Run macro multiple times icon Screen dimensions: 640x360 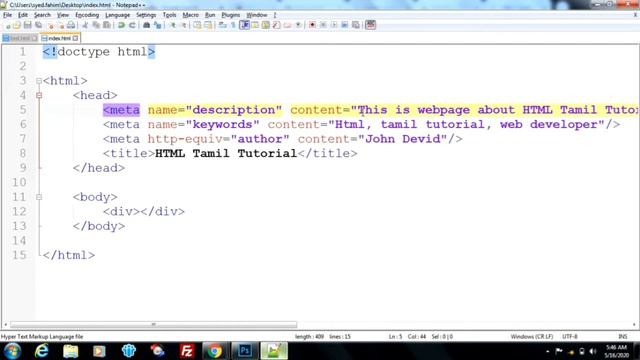click(345, 25)
